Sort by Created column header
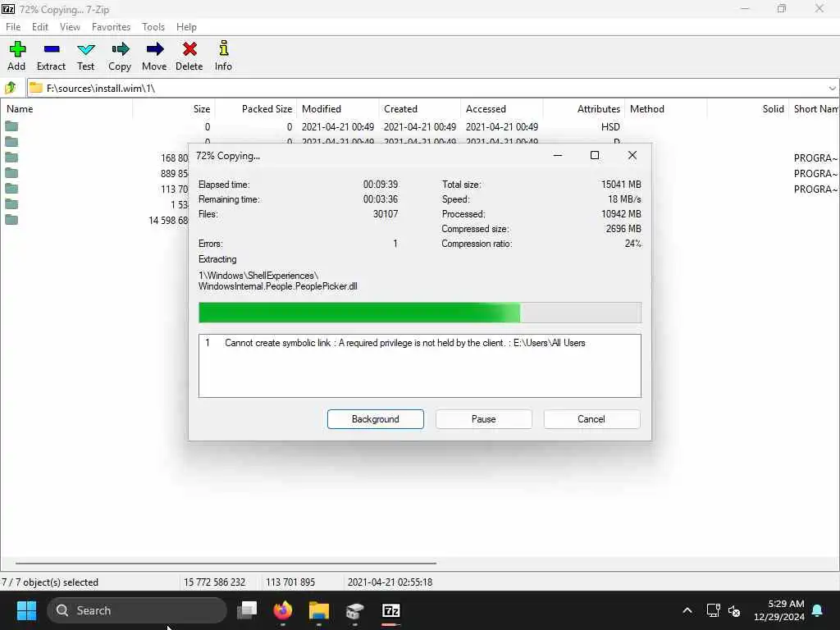 (x=420, y=109)
